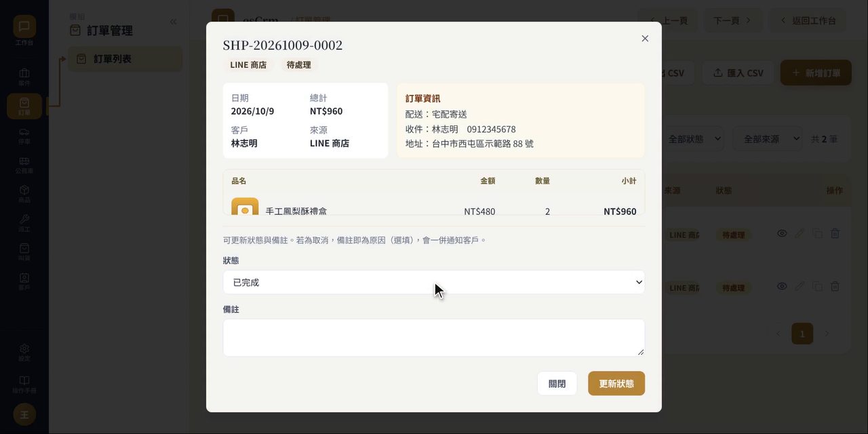Open the 全部來源 filter dropdown
This screenshot has width=868, height=434.
click(x=767, y=139)
